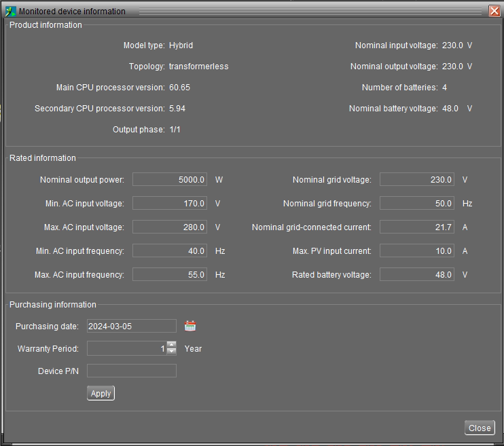Screen dimensions: 504x446
Task: Select the Rated battery voltage field
Action: tap(416, 274)
